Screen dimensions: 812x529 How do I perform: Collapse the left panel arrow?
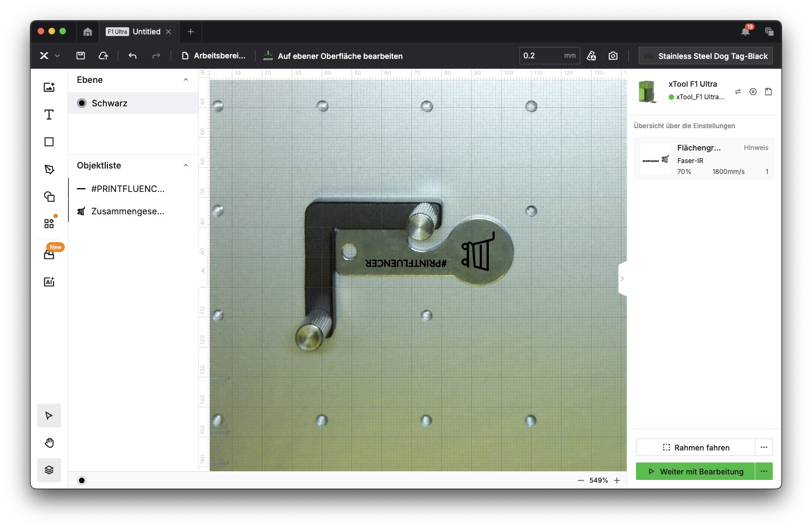(x=203, y=270)
